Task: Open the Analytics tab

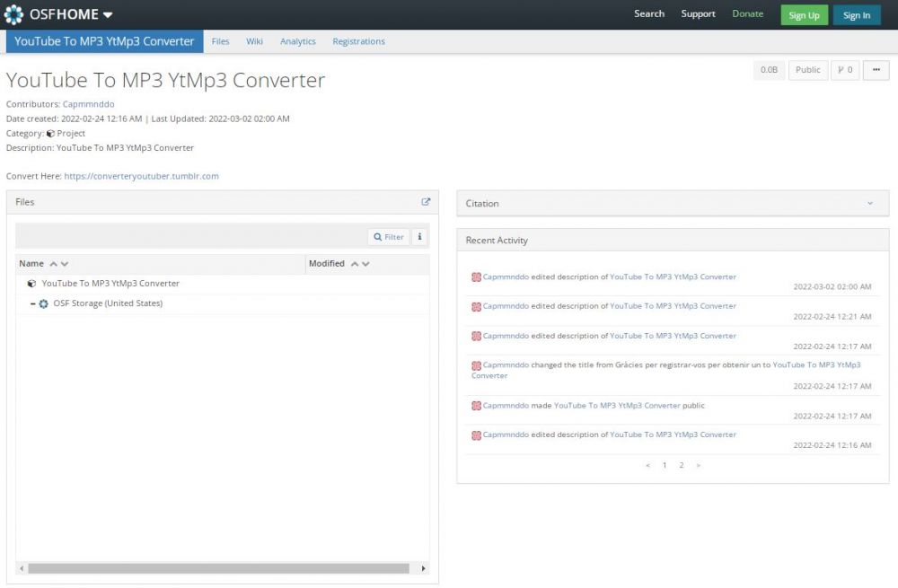Action: tap(297, 41)
